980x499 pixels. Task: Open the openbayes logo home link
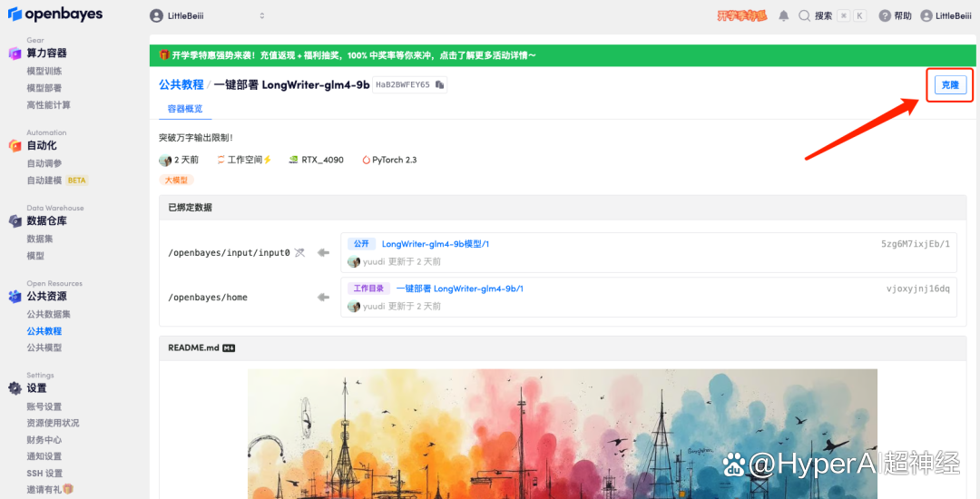pyautogui.click(x=55, y=15)
